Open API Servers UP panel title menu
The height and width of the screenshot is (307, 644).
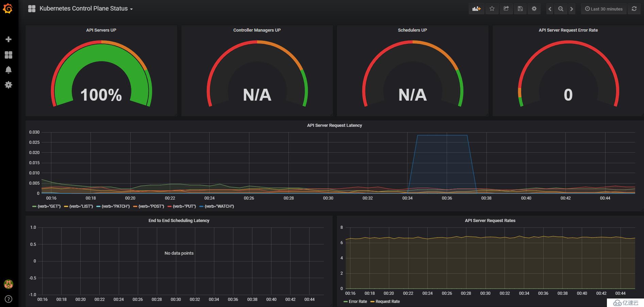click(x=101, y=30)
